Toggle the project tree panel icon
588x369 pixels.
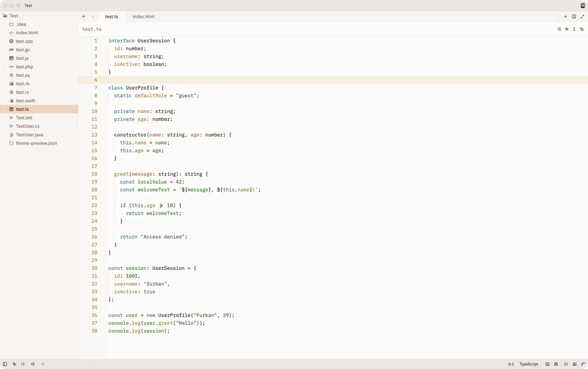tap(23, 364)
